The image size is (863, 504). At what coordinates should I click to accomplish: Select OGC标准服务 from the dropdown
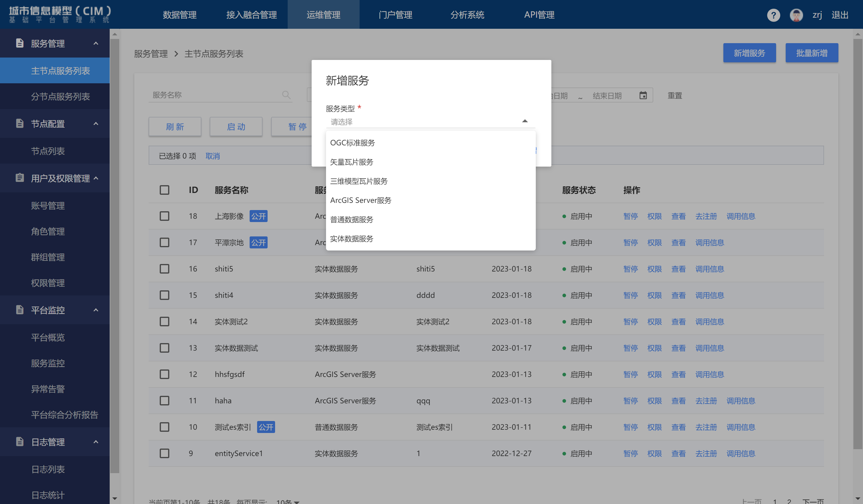click(431, 143)
